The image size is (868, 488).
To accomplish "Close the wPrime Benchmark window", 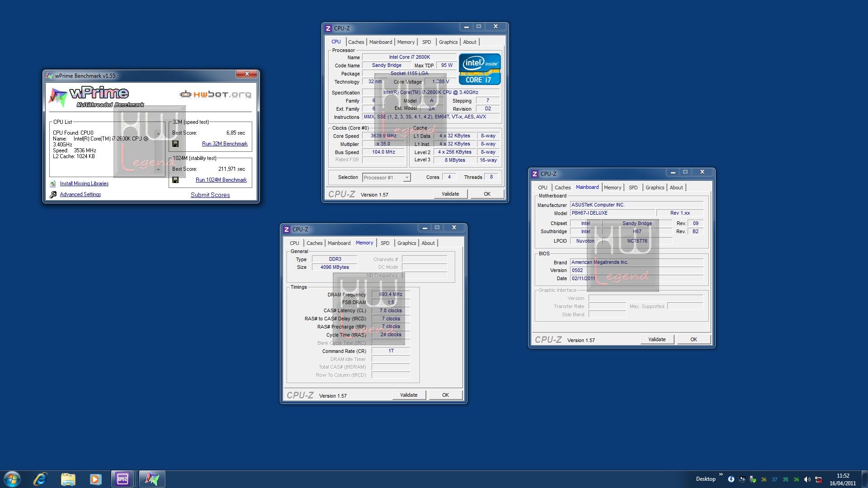I will 247,74.
